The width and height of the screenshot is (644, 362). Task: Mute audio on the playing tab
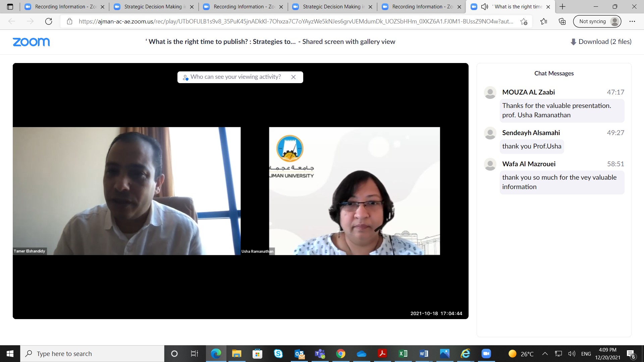pos(484,7)
